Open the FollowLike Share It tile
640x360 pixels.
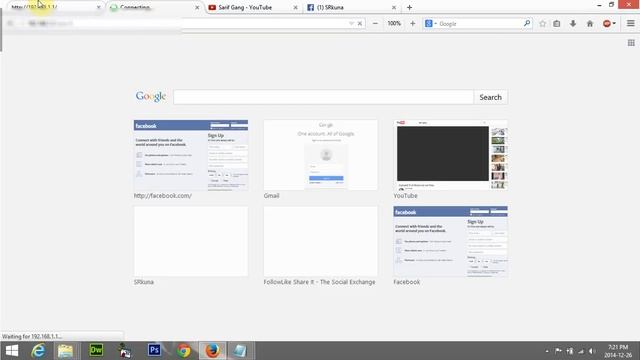[321, 241]
